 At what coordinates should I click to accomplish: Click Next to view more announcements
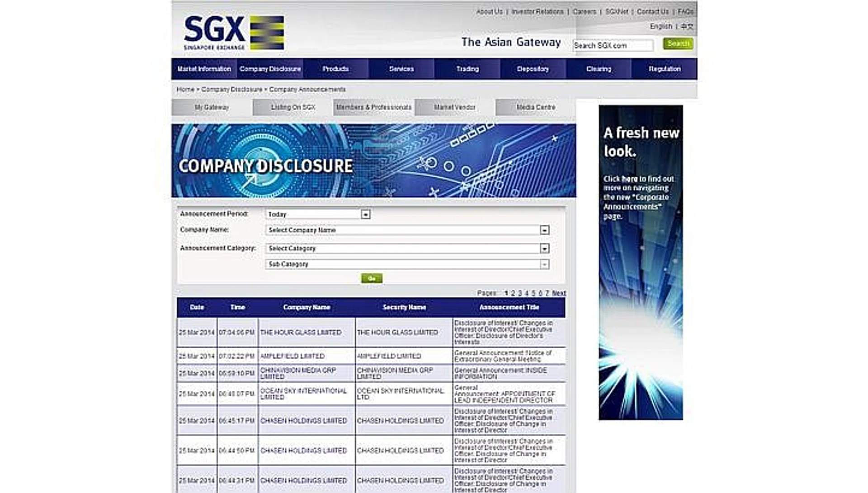coord(559,293)
